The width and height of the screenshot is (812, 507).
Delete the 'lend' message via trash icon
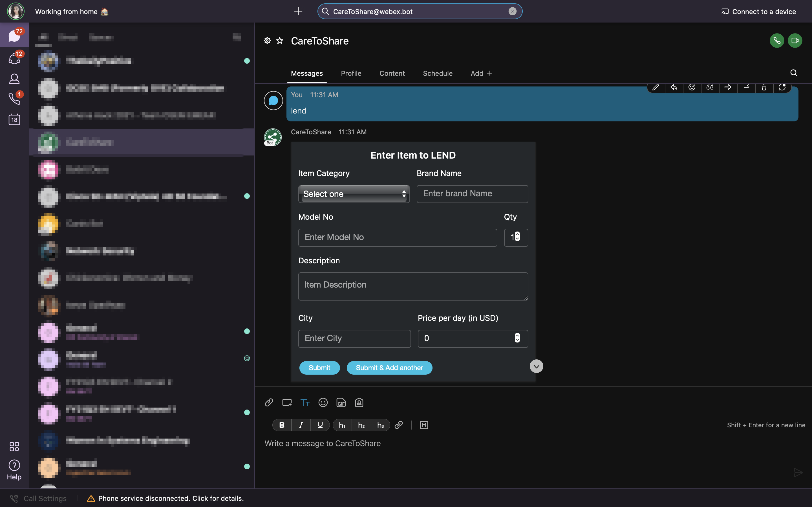pyautogui.click(x=764, y=88)
